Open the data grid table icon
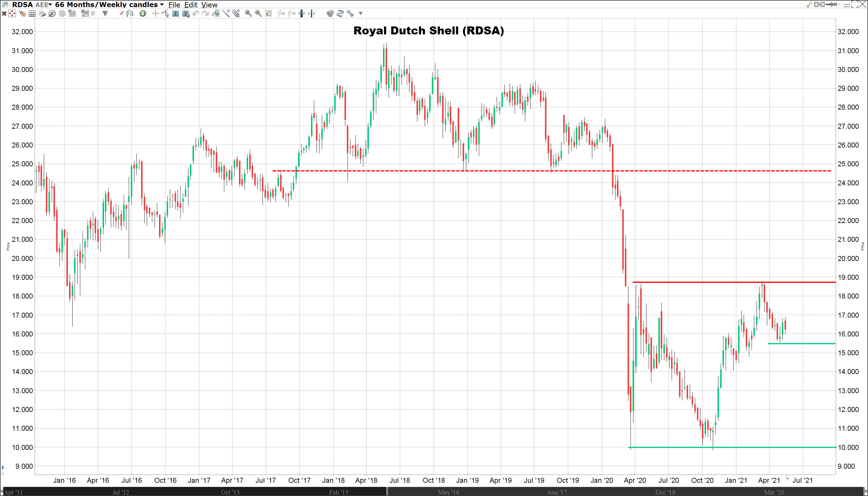The image size is (868, 496). [x=32, y=14]
